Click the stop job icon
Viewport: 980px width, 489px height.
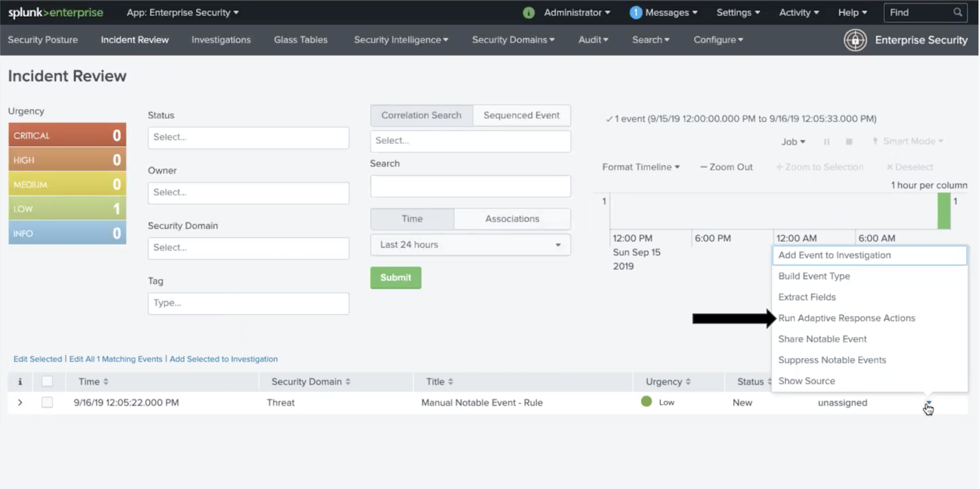pos(850,142)
